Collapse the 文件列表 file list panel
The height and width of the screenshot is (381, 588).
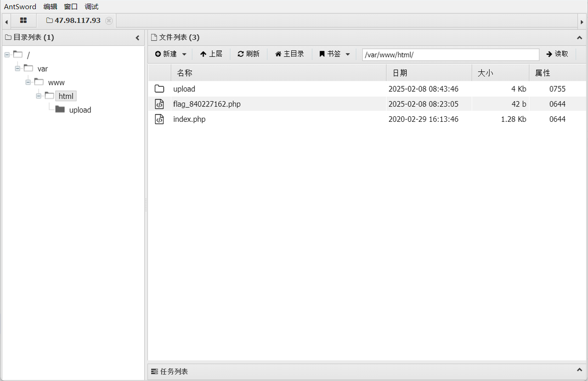pyautogui.click(x=579, y=38)
